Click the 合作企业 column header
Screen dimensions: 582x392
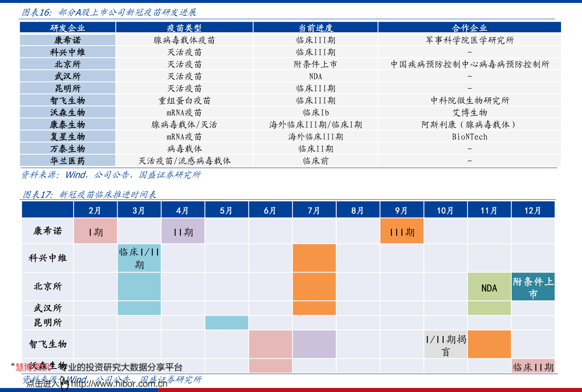click(470, 27)
